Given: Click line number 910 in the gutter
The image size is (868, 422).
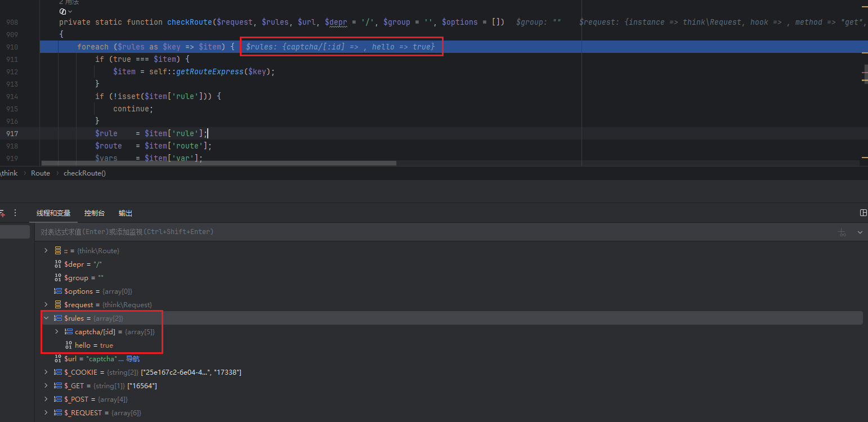Looking at the screenshot, I should (12, 47).
